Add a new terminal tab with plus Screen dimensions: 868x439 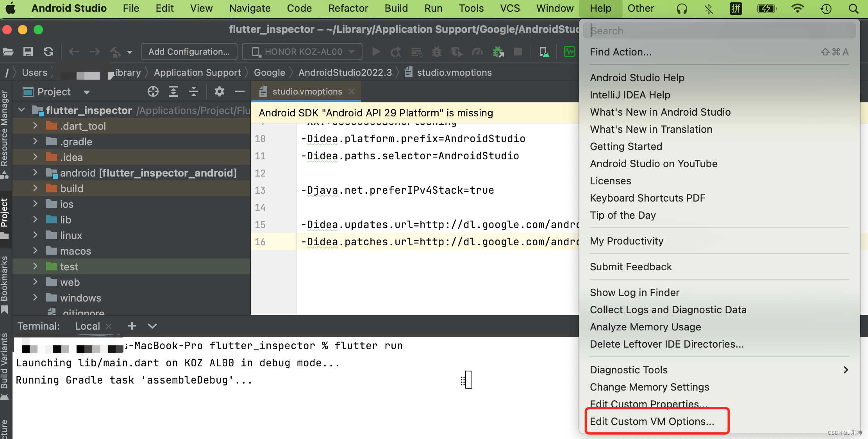(x=132, y=326)
